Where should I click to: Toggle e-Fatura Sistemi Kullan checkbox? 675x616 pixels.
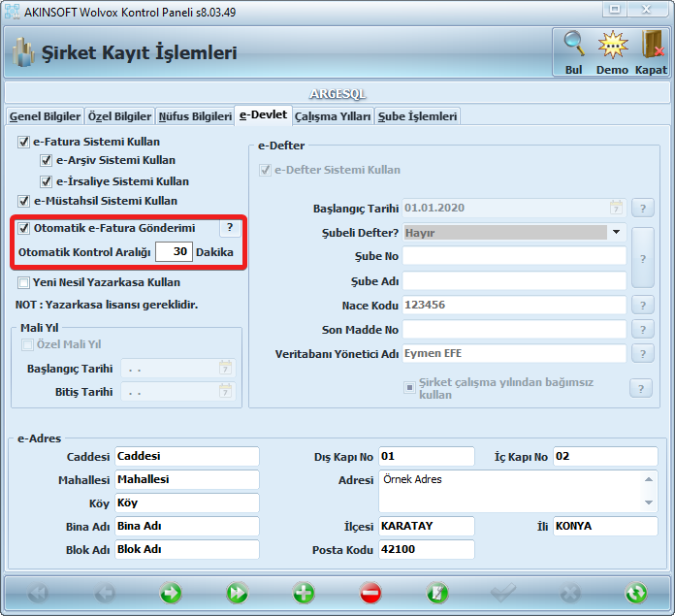point(23,142)
